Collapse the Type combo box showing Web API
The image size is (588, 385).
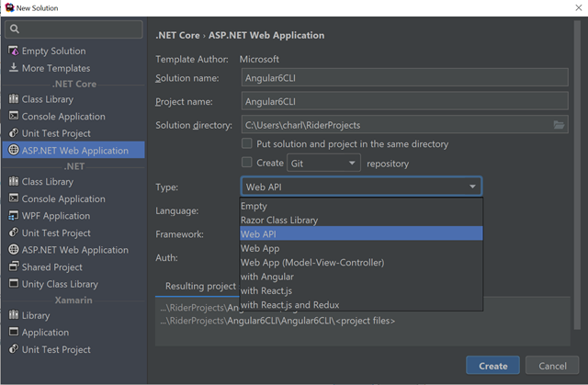click(x=361, y=187)
